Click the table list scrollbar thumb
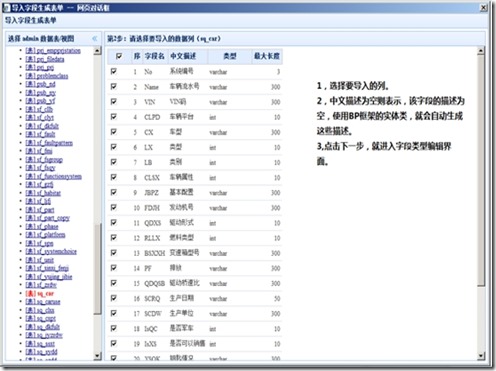The image size is (496, 371). [x=97, y=268]
